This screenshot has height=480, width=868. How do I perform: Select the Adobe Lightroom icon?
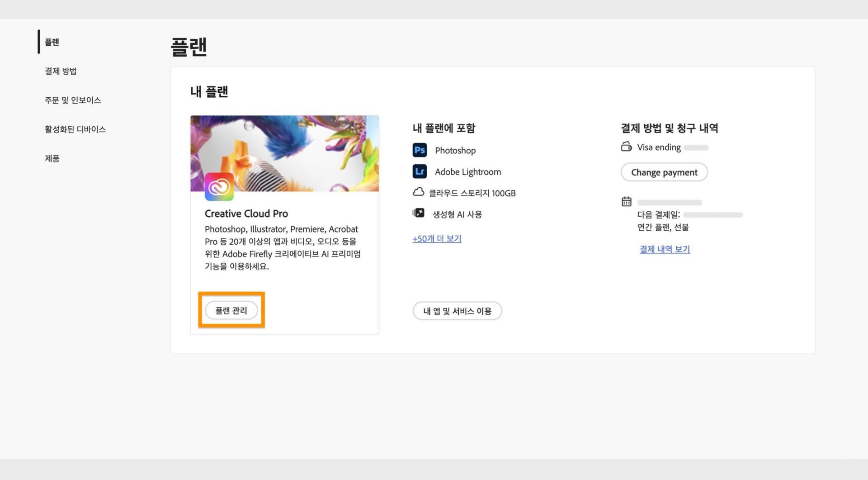click(x=420, y=171)
